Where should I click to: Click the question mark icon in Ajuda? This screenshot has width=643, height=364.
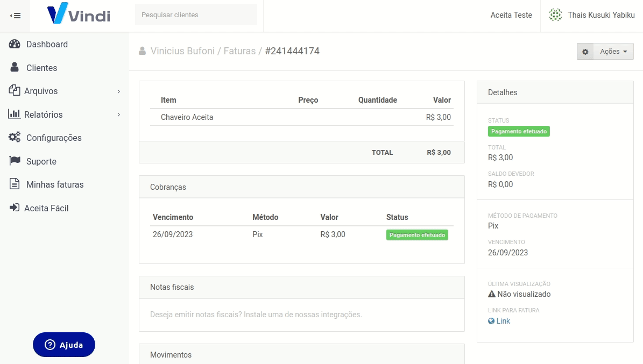point(50,345)
